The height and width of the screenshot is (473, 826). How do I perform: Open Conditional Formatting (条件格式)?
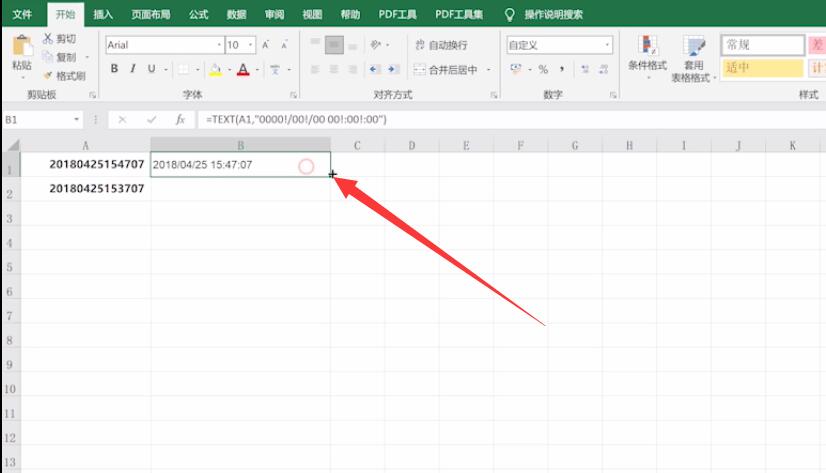point(647,56)
